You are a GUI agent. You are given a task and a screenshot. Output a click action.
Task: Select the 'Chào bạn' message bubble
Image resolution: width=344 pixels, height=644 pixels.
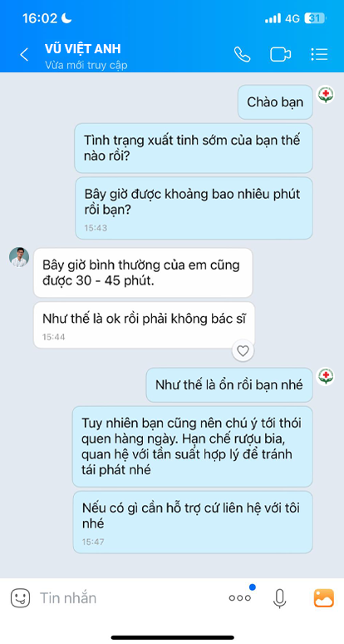(275, 102)
